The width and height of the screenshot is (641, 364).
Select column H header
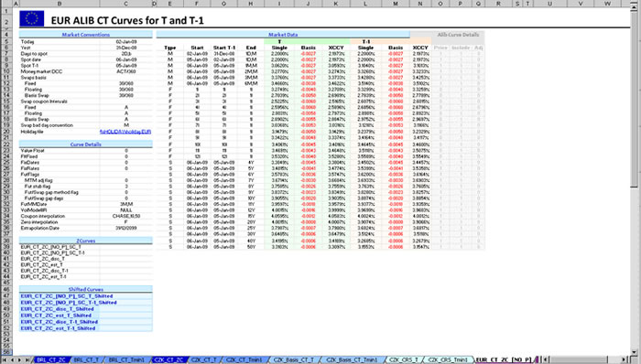pos(251,4)
